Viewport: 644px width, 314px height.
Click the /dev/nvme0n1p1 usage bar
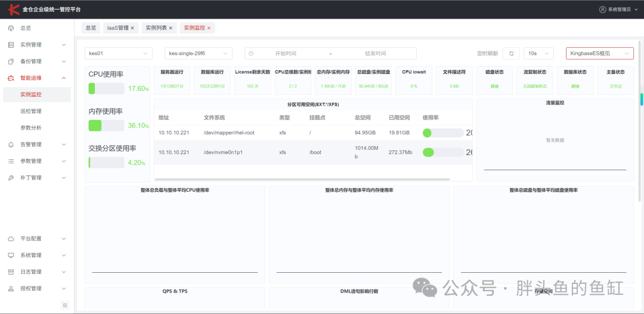[x=443, y=152]
